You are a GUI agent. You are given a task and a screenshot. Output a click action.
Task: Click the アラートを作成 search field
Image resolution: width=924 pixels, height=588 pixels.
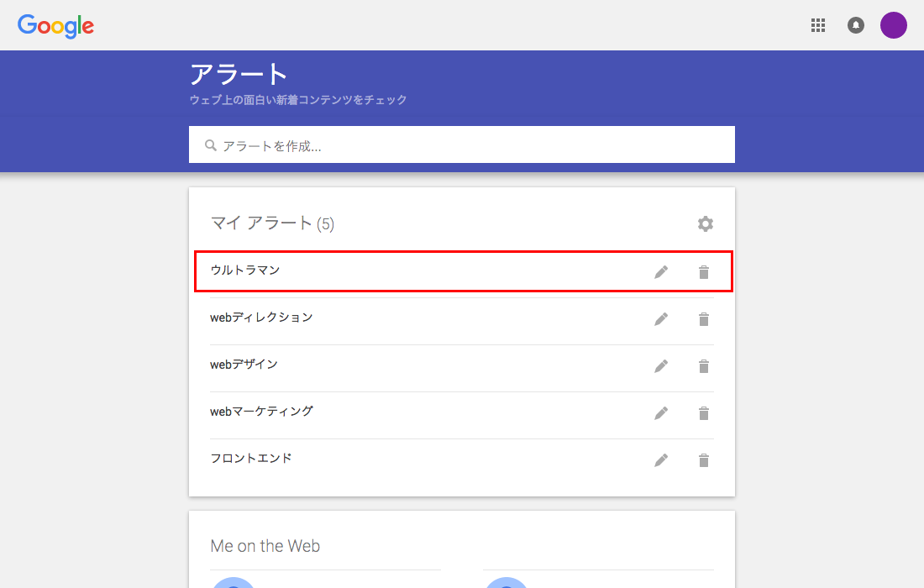click(x=461, y=144)
